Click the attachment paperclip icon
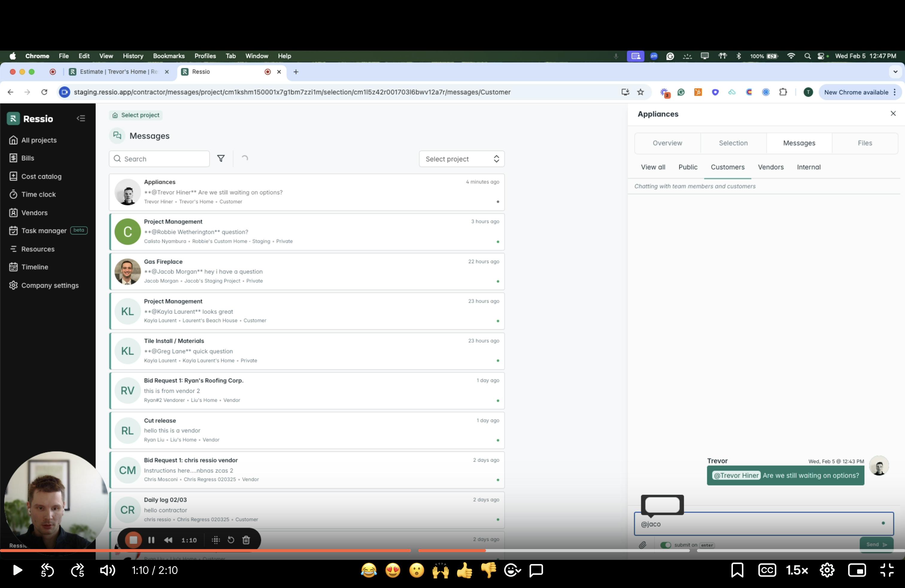Image resolution: width=905 pixels, height=588 pixels. (x=642, y=545)
